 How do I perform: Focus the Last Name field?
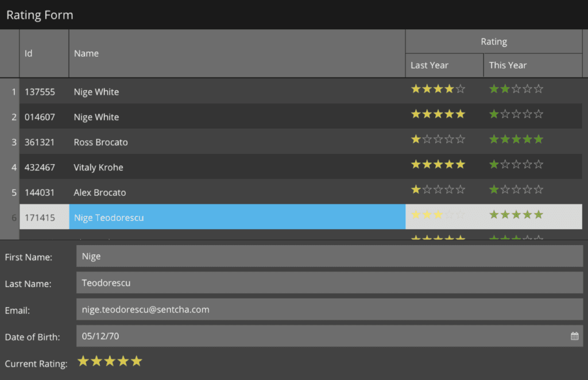[330, 283]
